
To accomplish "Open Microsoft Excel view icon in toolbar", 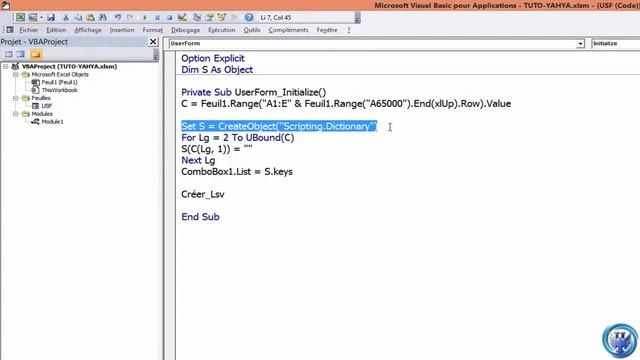I will point(20,18).
